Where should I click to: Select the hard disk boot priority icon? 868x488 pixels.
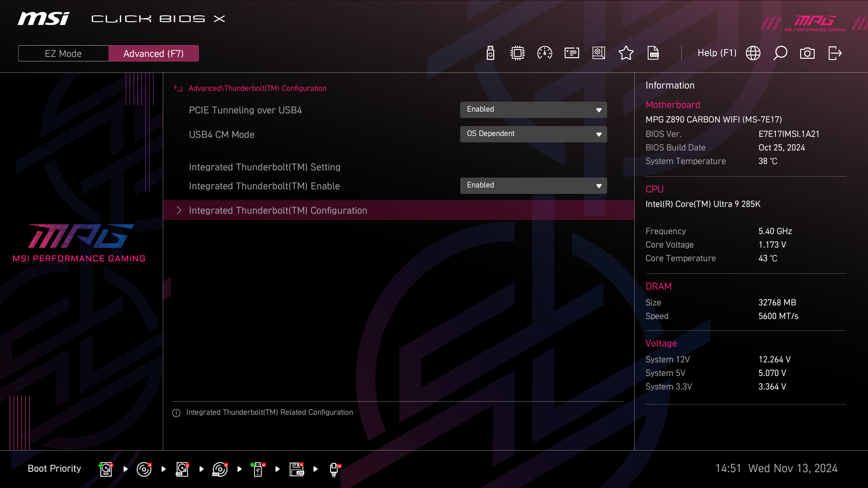(x=106, y=469)
